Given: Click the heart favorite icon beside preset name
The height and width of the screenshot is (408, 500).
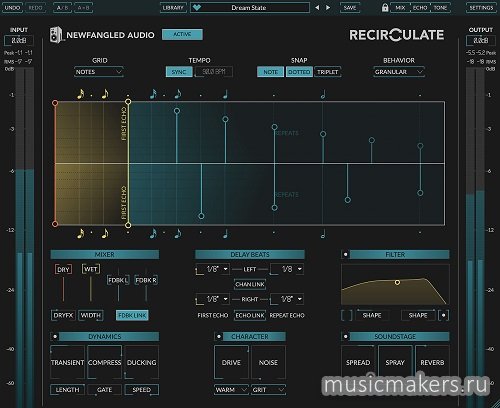Looking at the screenshot, I should [197, 7].
